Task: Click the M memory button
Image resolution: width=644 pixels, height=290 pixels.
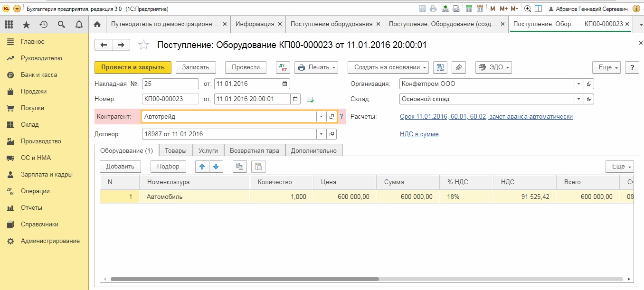Action: (x=492, y=9)
